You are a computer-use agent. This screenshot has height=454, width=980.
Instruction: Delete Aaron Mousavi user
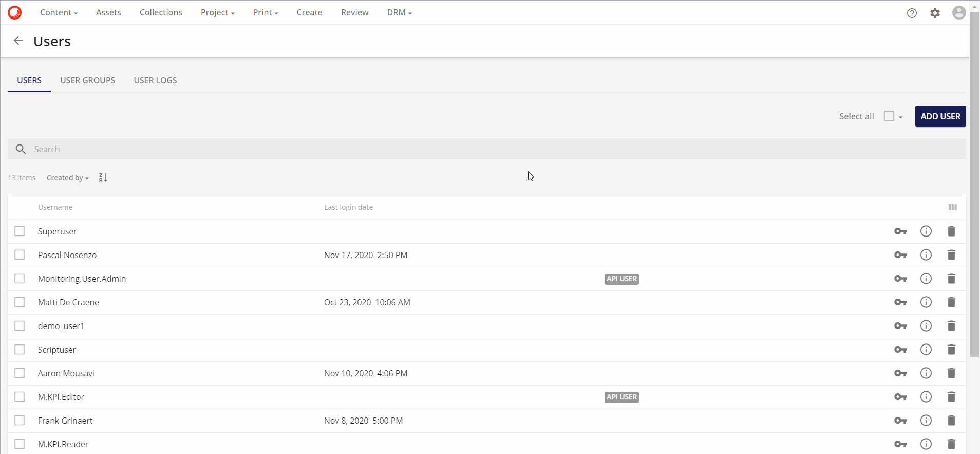click(951, 373)
